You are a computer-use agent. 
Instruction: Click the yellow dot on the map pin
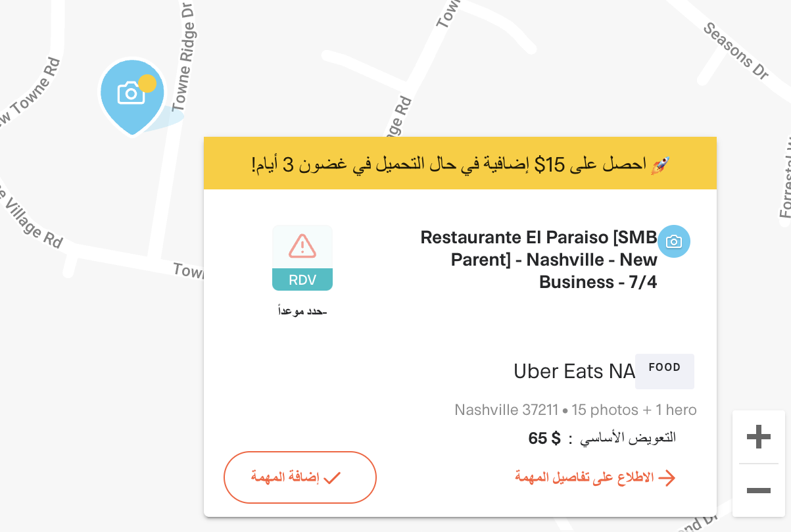click(147, 84)
